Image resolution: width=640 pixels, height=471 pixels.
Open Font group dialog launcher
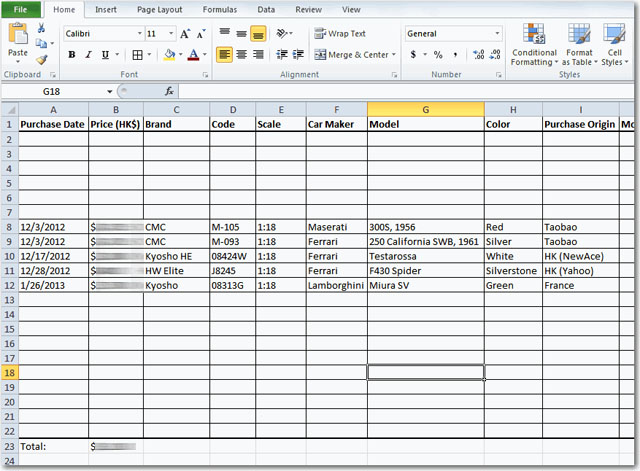205,75
